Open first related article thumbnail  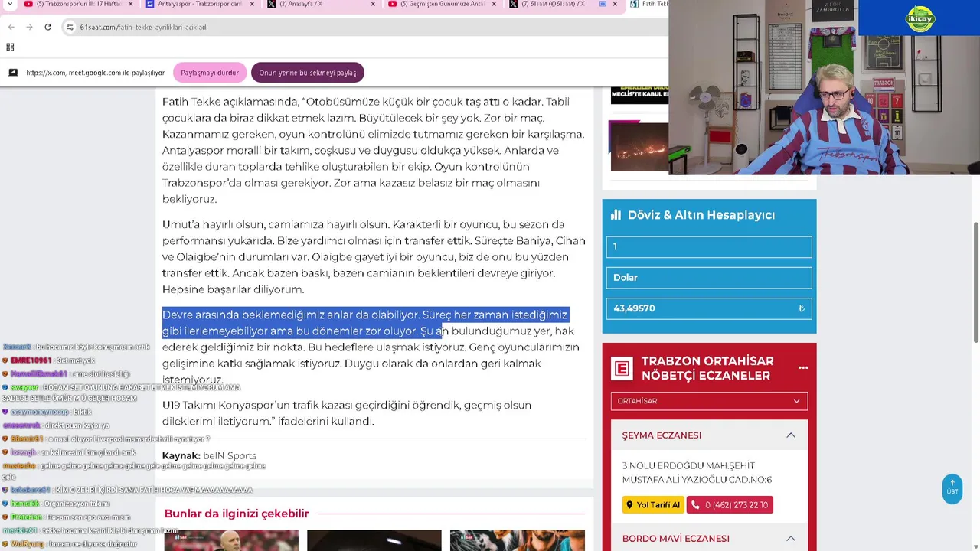(231, 540)
